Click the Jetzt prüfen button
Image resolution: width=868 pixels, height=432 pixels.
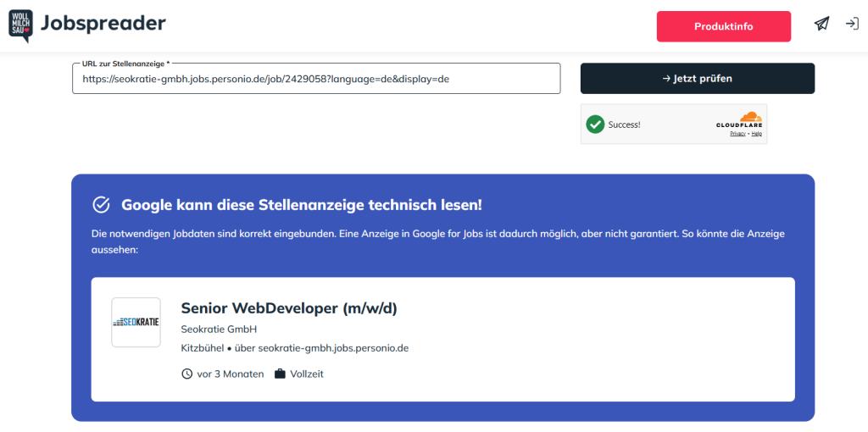click(697, 79)
